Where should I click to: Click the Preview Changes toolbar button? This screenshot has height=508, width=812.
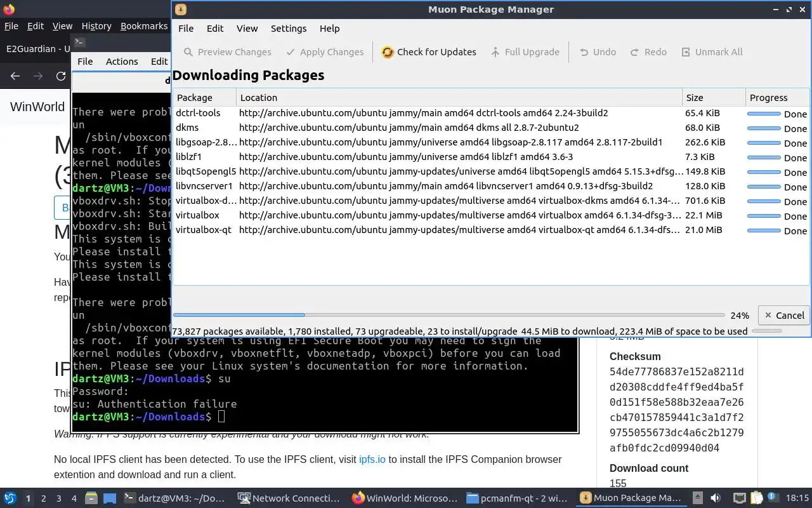[x=227, y=52]
